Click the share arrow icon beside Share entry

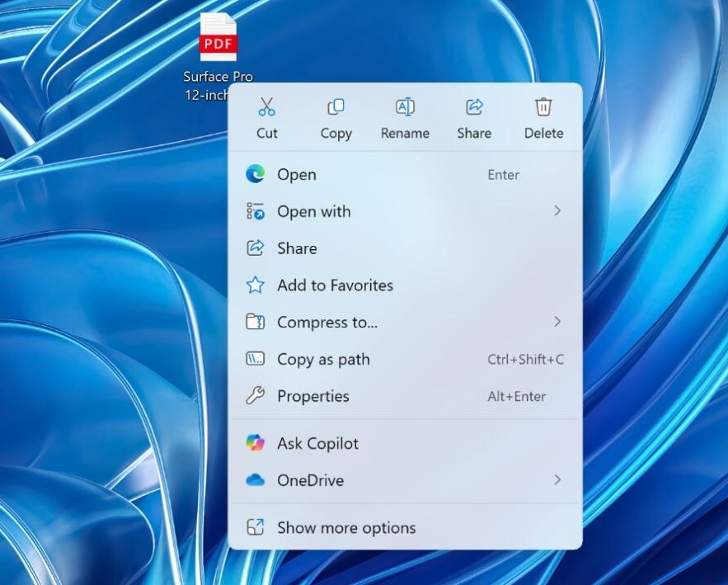(x=255, y=248)
